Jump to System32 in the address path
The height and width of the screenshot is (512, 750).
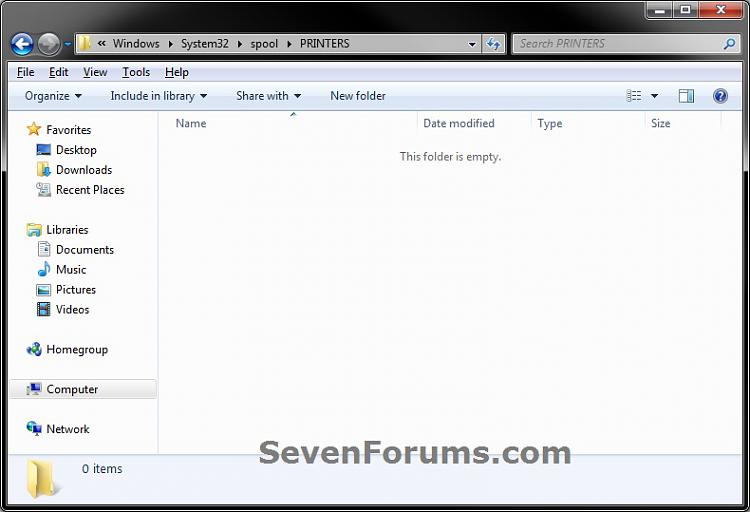point(205,44)
